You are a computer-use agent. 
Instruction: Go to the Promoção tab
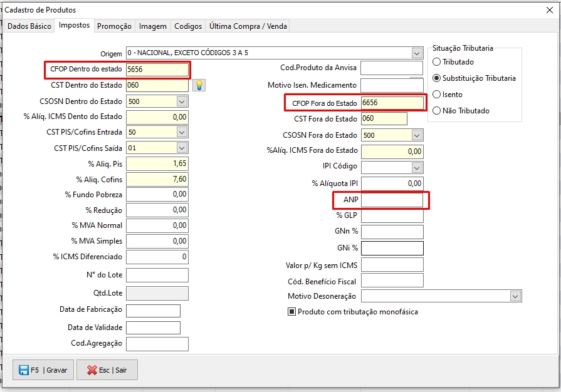point(114,26)
